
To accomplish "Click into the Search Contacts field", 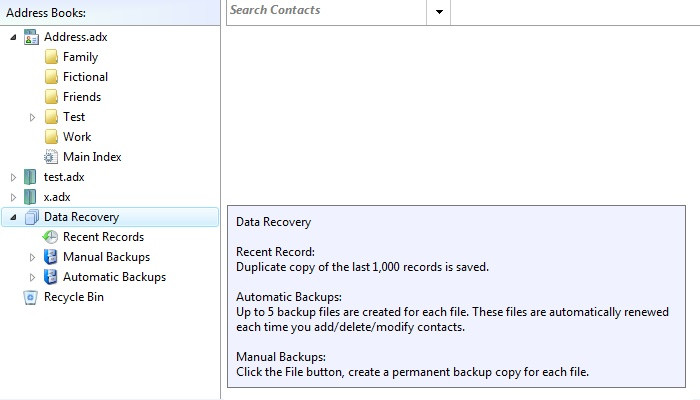I will pos(327,12).
